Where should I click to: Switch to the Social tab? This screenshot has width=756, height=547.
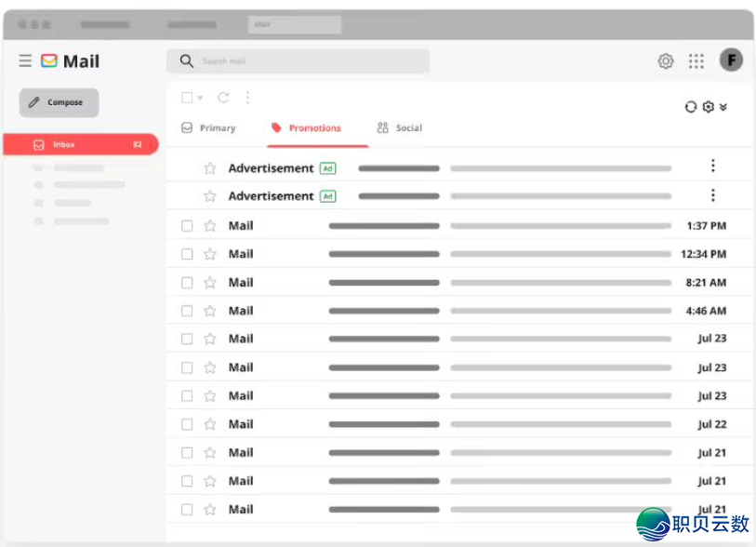pyautogui.click(x=400, y=128)
